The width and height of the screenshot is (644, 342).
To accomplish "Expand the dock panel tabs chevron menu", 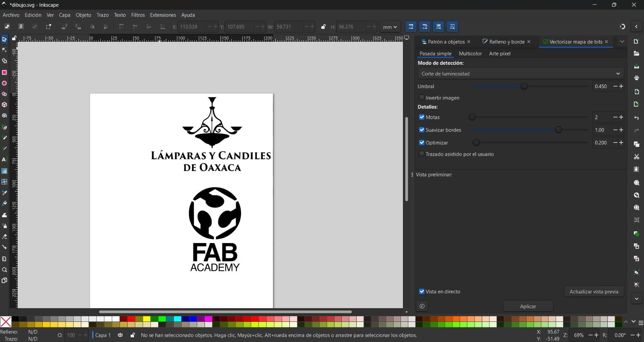I will pos(622,41).
